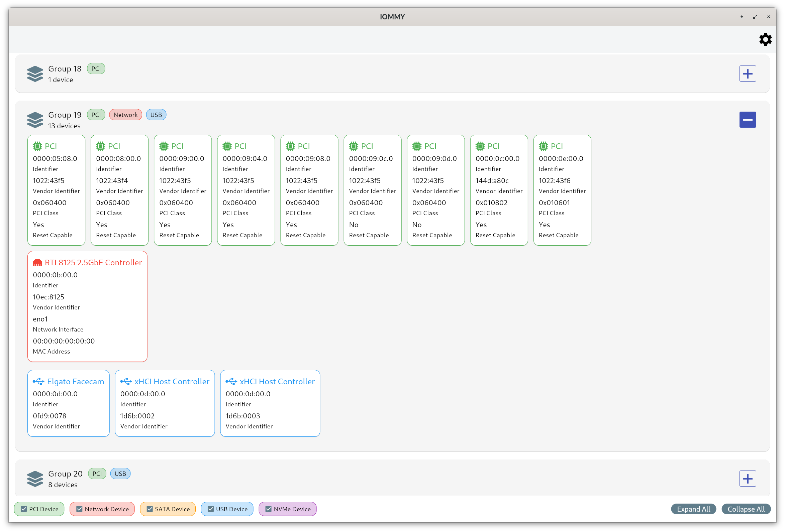The image size is (785, 532).
Task: Click the Network tag on Group 19
Action: (x=126, y=115)
